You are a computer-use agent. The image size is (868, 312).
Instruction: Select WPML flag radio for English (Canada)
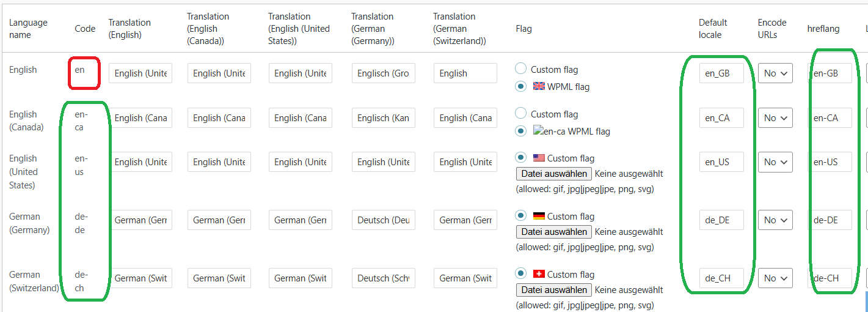pos(520,131)
